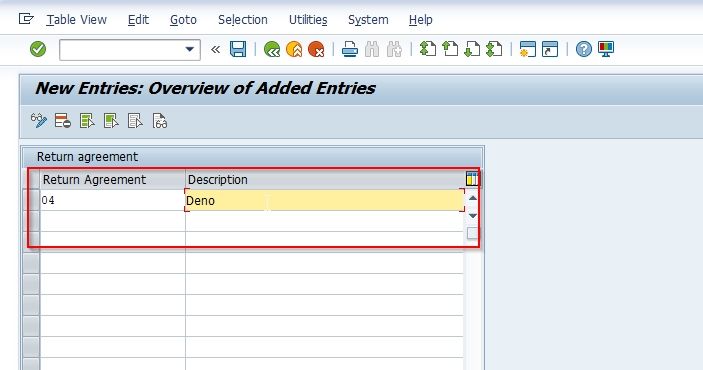Cancel with the red Cancel icon
Image resolution: width=703 pixels, height=370 pixels.
pos(317,49)
